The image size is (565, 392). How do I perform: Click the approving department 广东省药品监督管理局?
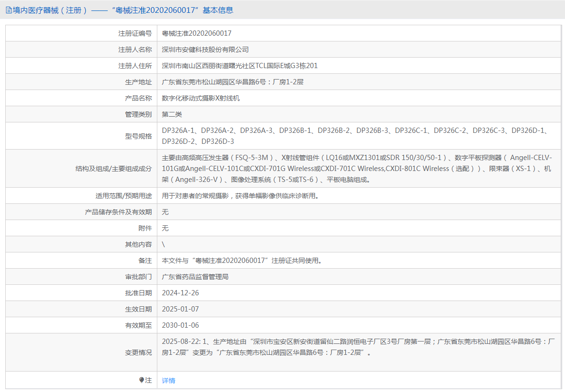(x=195, y=277)
